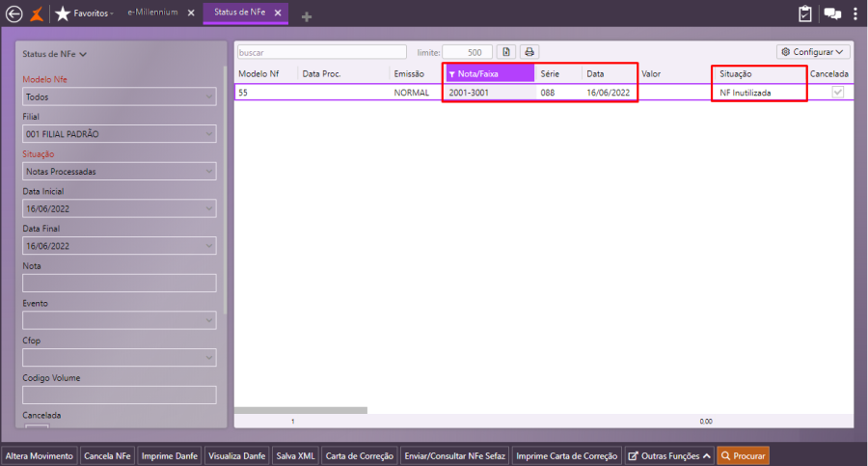
Task: Click the orange Millennium logo icon
Action: (37, 14)
